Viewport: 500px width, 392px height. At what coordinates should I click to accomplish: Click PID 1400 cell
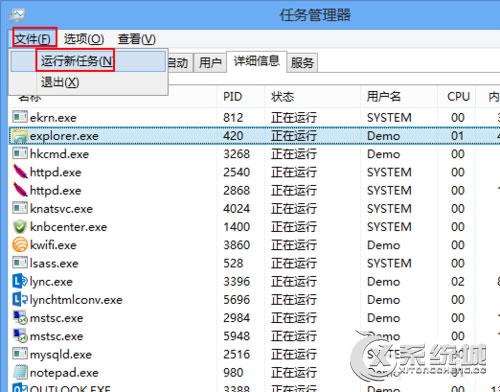[237, 227]
